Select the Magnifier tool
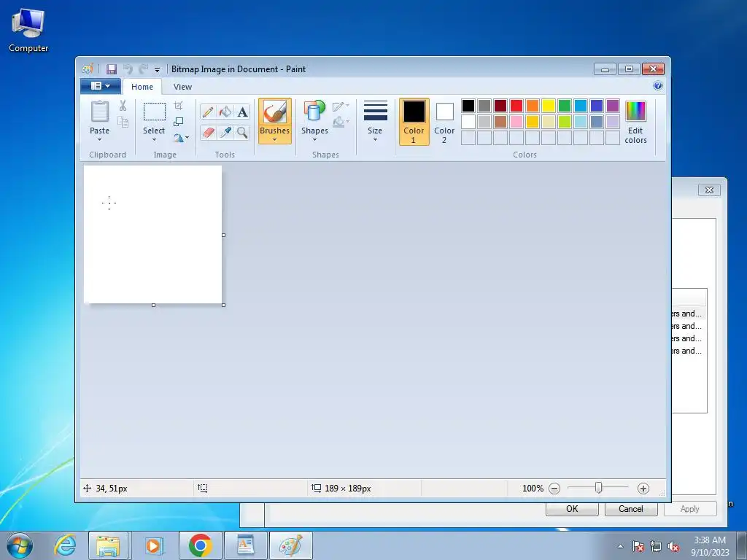Viewport: 747px width, 560px height. [242, 132]
